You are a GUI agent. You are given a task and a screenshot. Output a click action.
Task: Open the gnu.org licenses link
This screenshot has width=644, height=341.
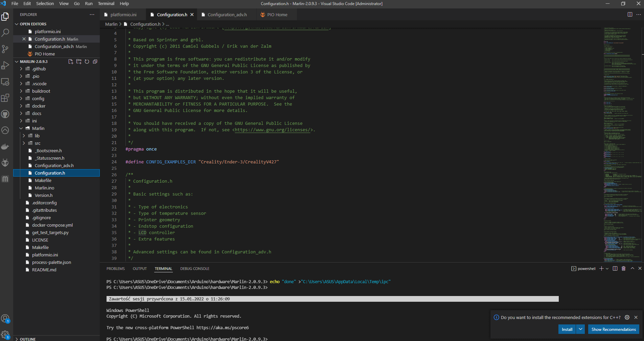[x=273, y=130]
